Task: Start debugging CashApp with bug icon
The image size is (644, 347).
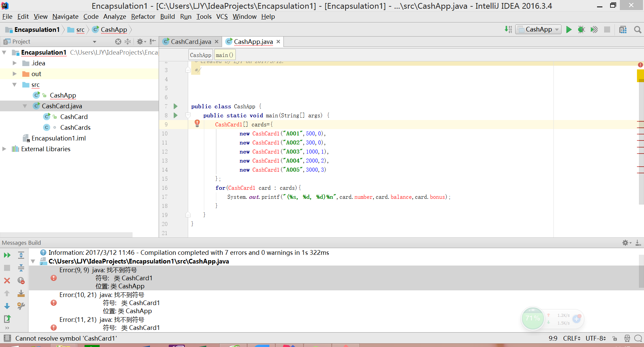Action: coord(581,30)
